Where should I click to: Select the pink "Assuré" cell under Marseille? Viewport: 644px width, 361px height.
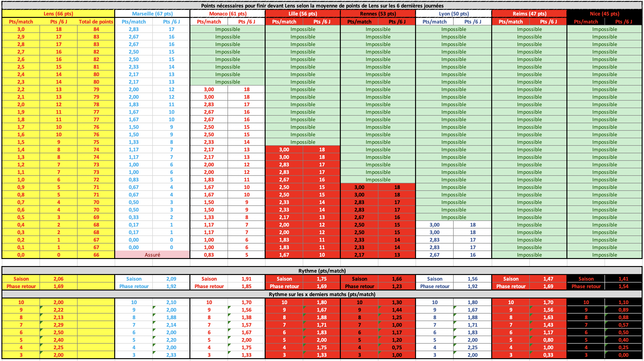[x=152, y=255]
